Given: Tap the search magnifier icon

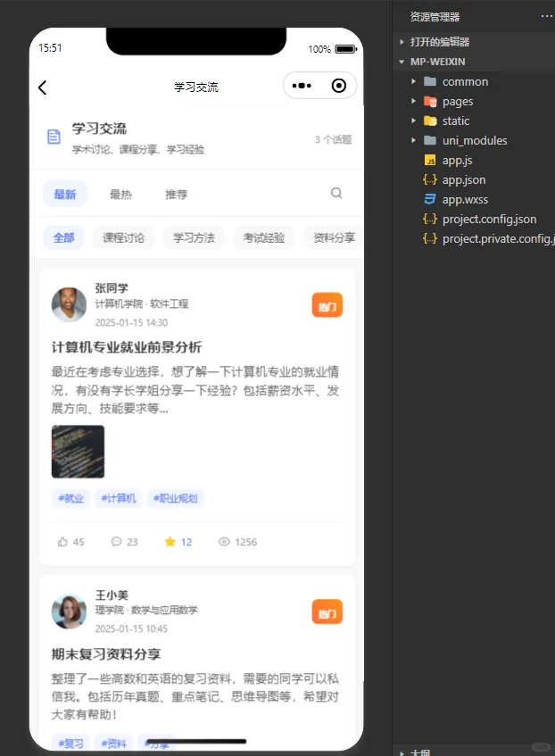Looking at the screenshot, I should coord(336,194).
